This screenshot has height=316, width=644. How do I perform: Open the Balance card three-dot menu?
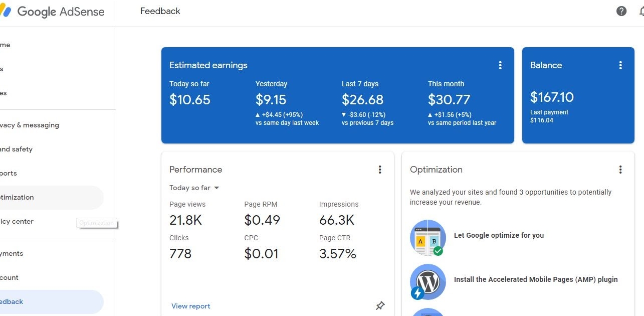pyautogui.click(x=620, y=65)
